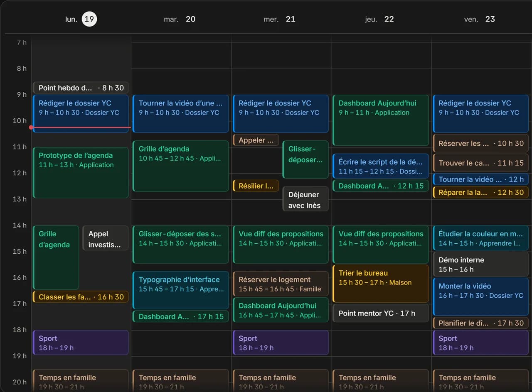Open Friday's Sport event
This screenshot has width=532, height=392.
(480, 343)
